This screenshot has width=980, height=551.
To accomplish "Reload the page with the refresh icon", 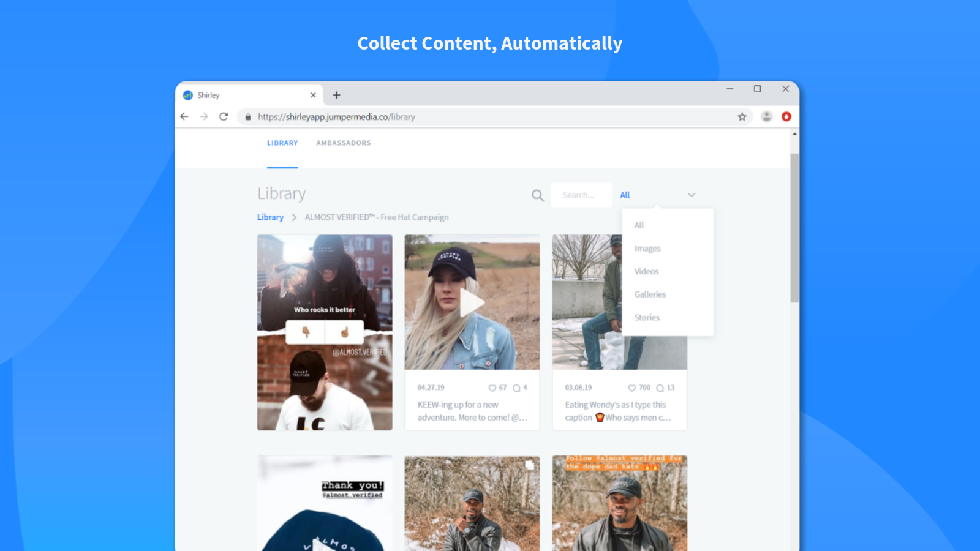I will (x=224, y=116).
